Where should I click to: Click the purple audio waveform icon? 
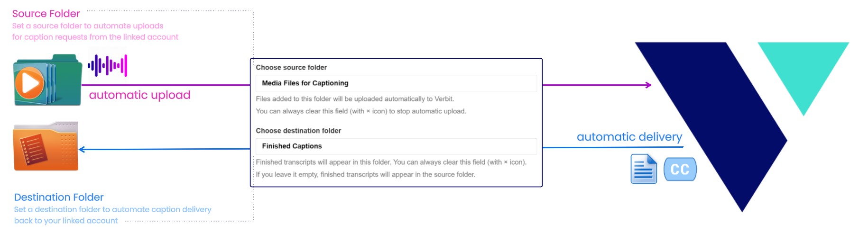[x=108, y=65]
